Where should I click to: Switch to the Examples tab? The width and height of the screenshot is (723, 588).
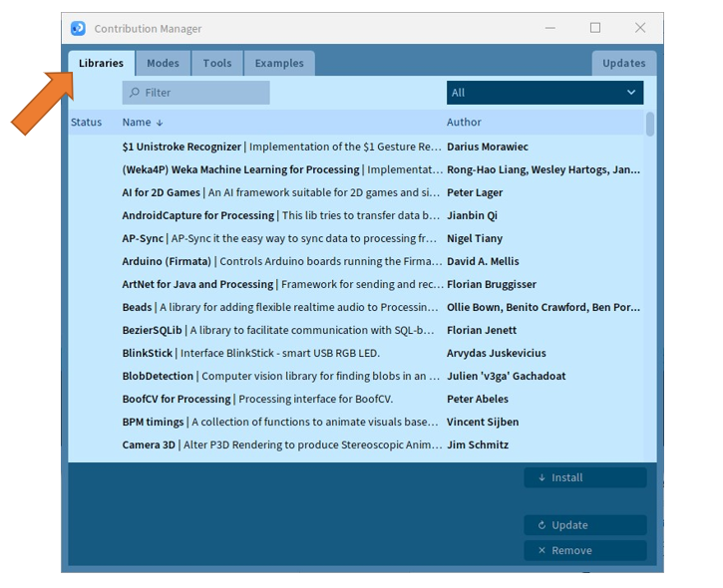[x=279, y=63]
